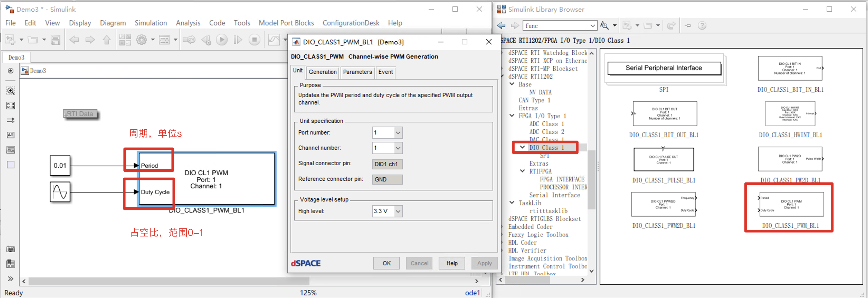Open the Simulation Data Inspector icon
The height and width of the screenshot is (298, 868).
tap(273, 40)
